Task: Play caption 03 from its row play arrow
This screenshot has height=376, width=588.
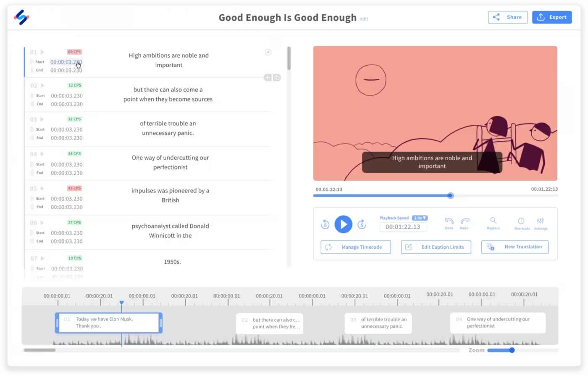Action: (42, 119)
